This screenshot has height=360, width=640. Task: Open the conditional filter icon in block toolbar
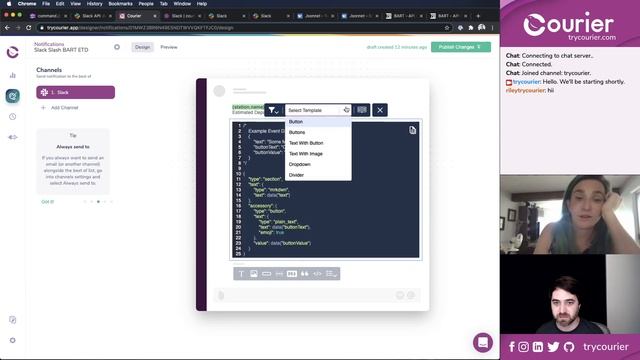coord(273,110)
